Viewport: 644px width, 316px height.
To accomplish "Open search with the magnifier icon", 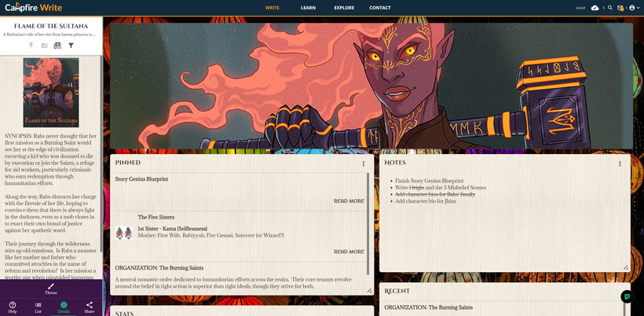I will [610, 8].
